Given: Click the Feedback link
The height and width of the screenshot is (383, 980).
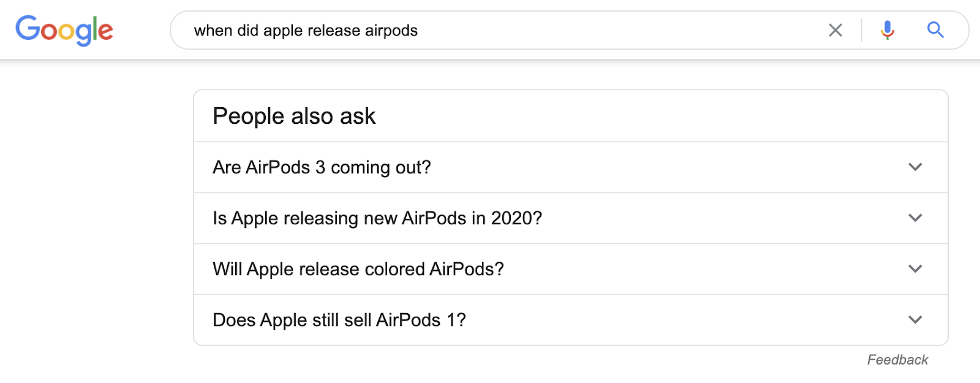Looking at the screenshot, I should click(898, 359).
